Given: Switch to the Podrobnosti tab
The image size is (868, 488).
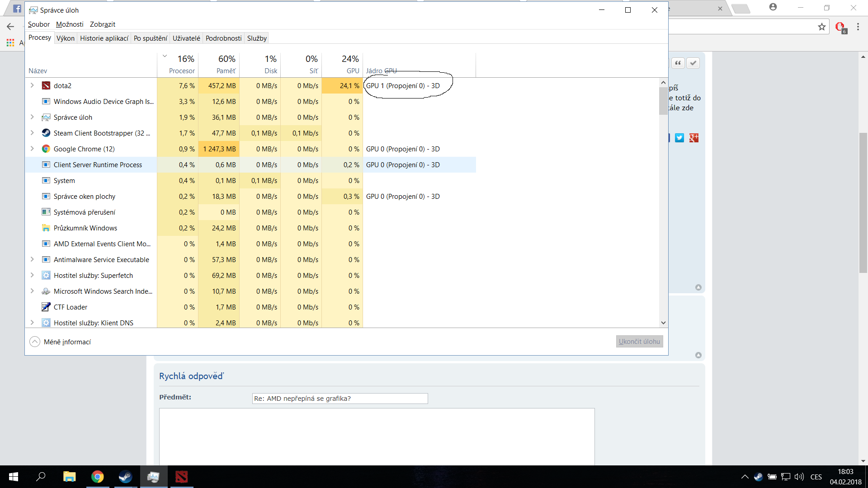Looking at the screenshot, I should 223,38.
